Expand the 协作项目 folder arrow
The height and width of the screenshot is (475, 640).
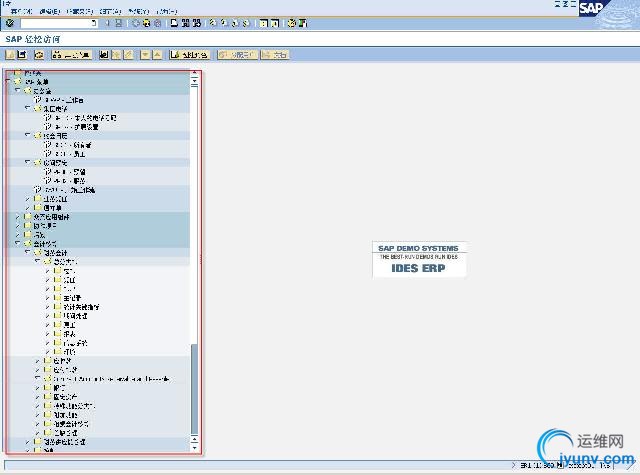pos(18,226)
